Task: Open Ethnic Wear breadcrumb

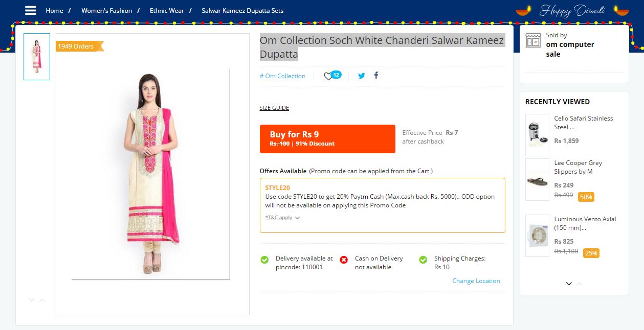Action: pos(167,10)
